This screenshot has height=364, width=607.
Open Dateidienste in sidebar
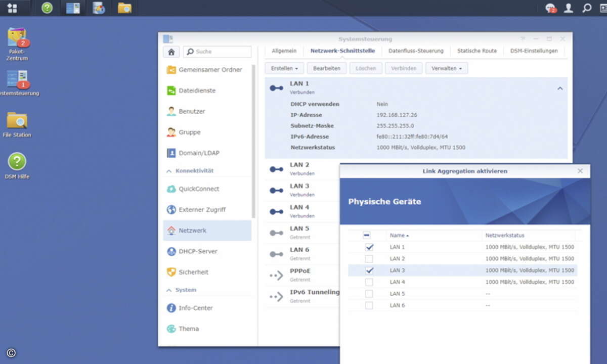pos(207,90)
